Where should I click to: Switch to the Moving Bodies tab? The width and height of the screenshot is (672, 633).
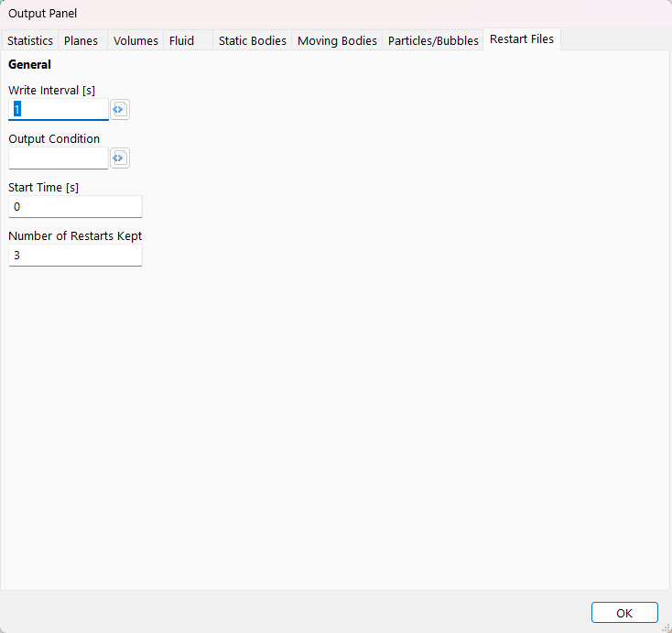coord(337,40)
